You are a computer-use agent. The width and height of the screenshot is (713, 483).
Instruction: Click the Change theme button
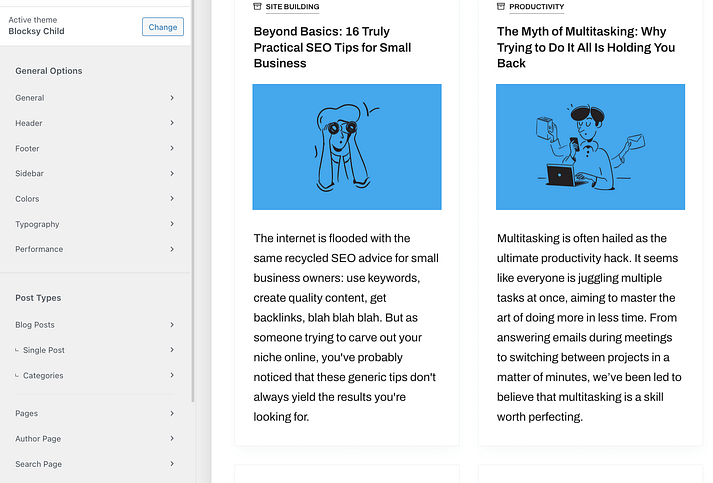point(163,27)
